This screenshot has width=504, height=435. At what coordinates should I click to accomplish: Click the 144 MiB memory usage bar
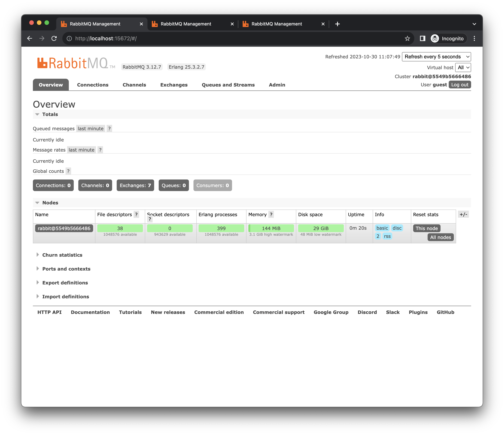pyautogui.click(x=271, y=228)
